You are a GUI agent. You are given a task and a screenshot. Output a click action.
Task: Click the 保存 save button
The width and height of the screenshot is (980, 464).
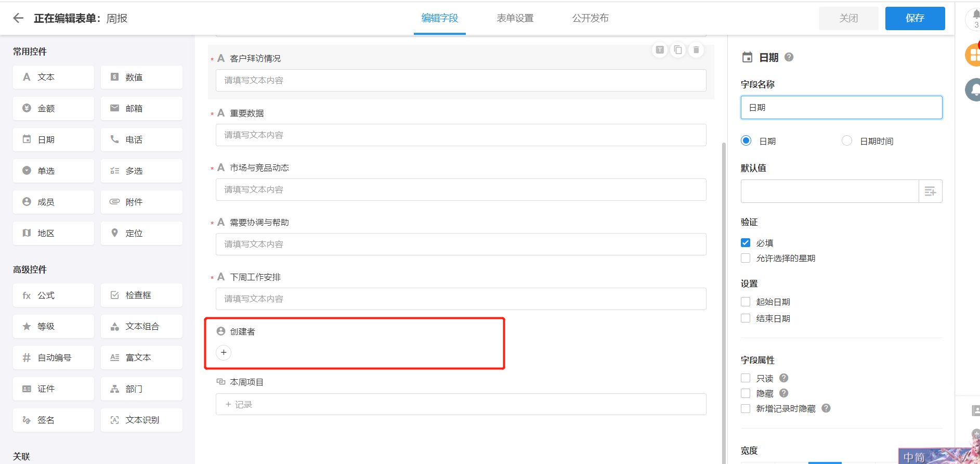915,18
